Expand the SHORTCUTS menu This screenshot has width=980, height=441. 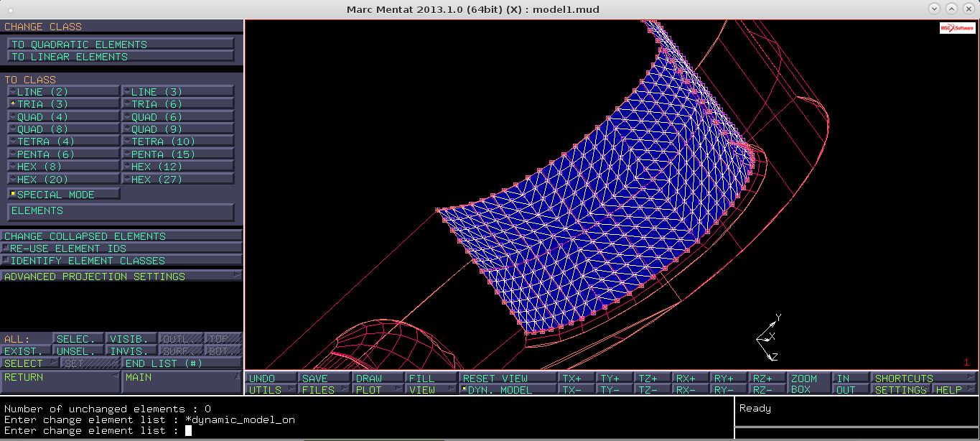coord(924,379)
